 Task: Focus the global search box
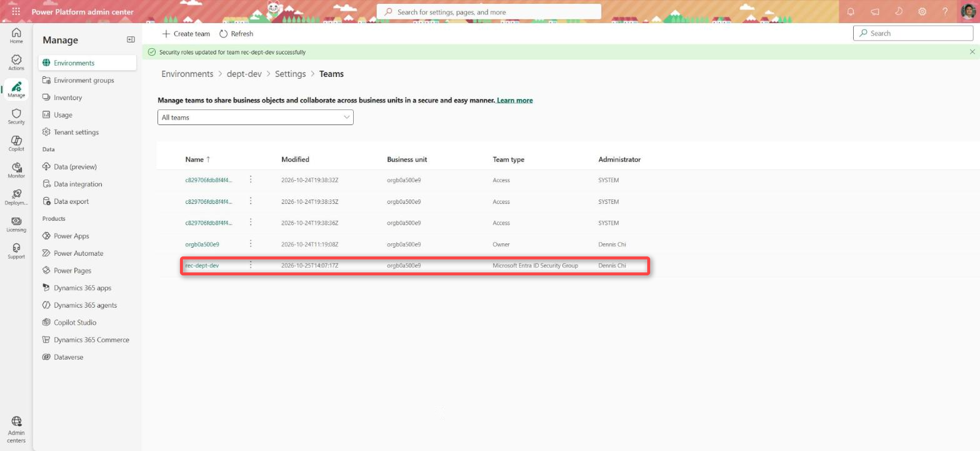pyautogui.click(x=489, y=12)
